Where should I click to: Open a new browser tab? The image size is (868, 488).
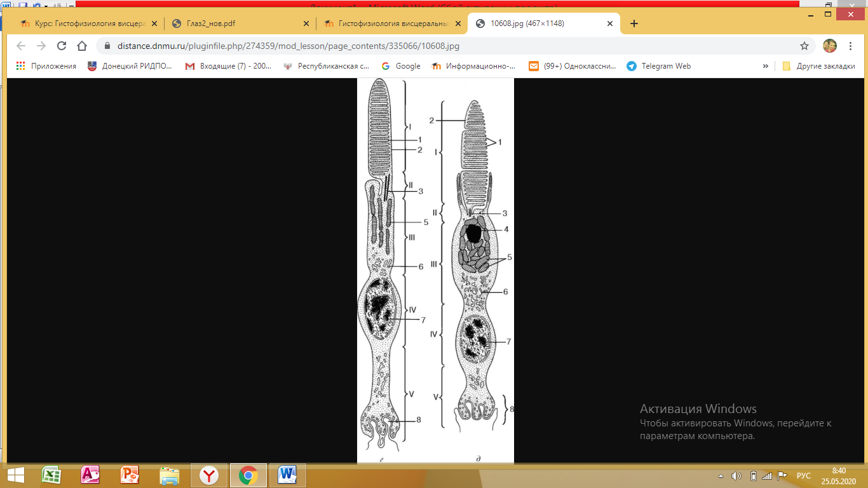(634, 24)
